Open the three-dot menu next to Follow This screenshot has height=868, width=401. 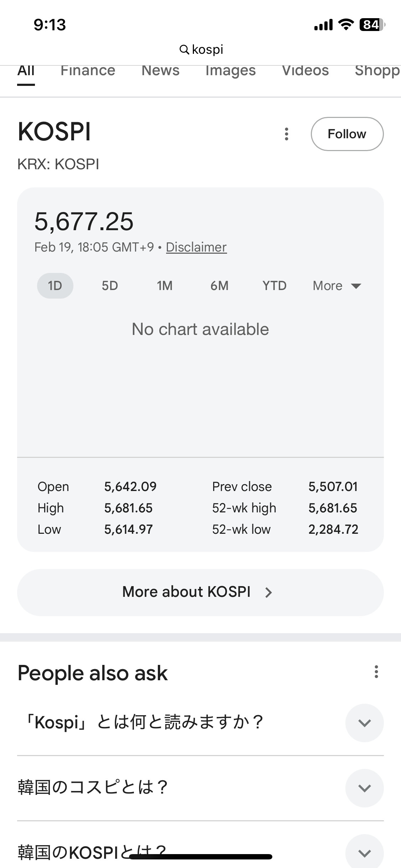286,134
